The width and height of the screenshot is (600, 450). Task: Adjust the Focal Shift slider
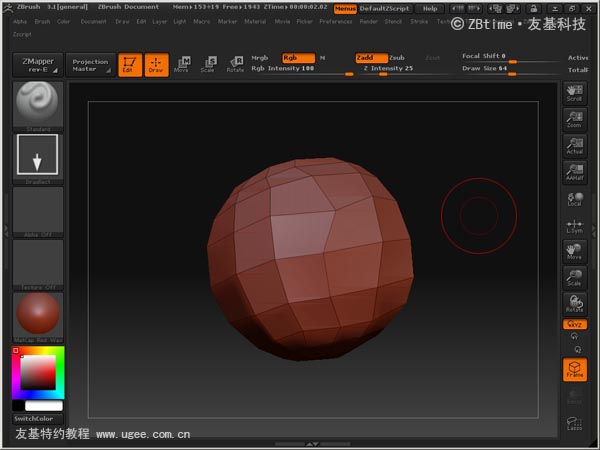511,57
